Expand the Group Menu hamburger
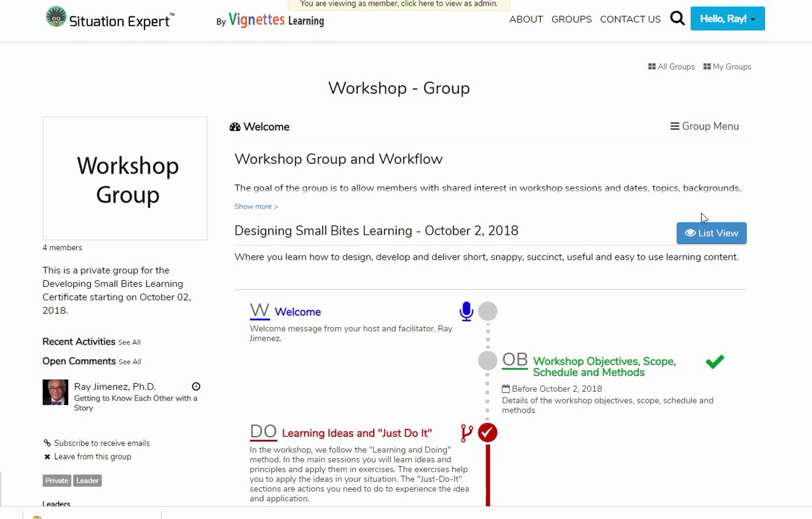 coord(704,126)
